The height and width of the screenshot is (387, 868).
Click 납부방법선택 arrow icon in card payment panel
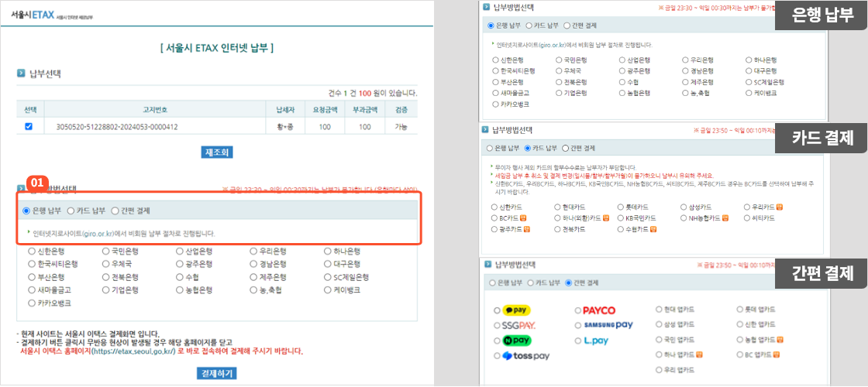[486, 131]
